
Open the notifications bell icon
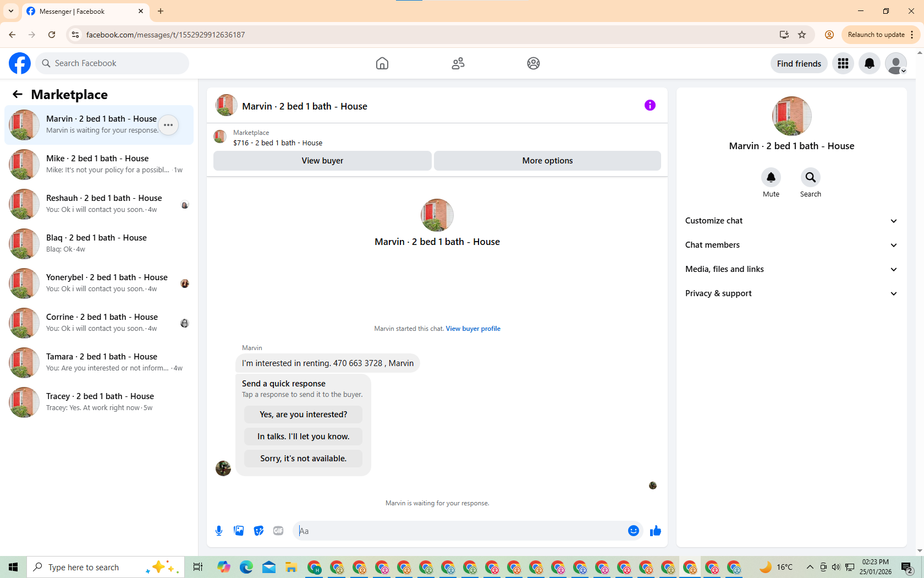[870, 63]
